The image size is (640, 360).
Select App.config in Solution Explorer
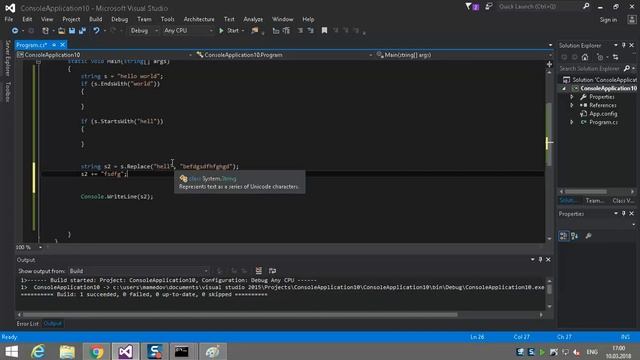point(603,114)
